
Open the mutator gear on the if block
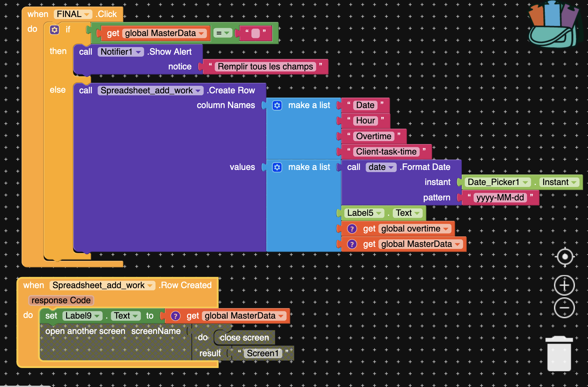point(54,30)
